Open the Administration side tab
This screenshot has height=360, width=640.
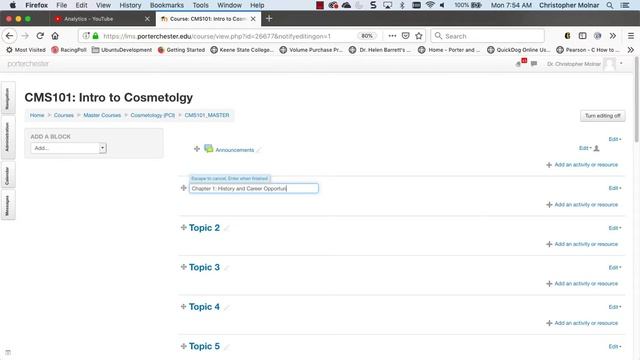(x=8, y=137)
